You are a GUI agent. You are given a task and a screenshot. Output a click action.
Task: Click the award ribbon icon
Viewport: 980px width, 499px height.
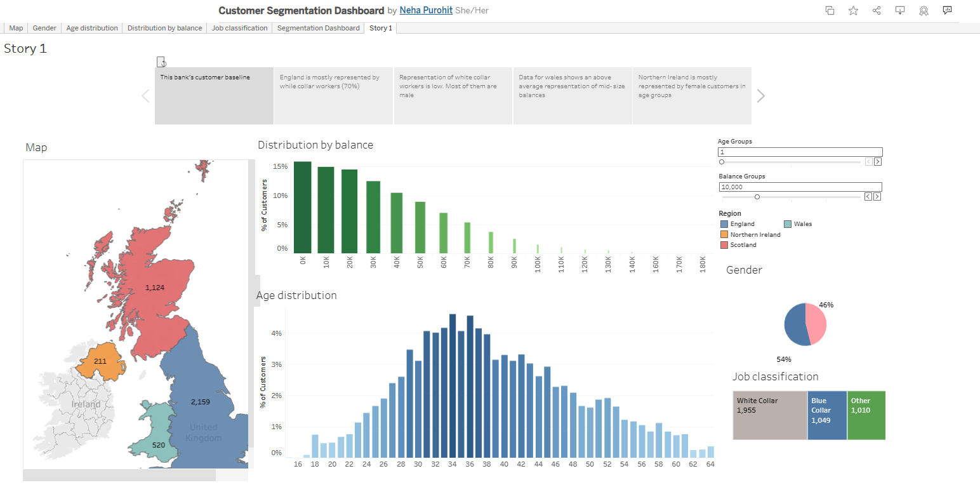924,10
